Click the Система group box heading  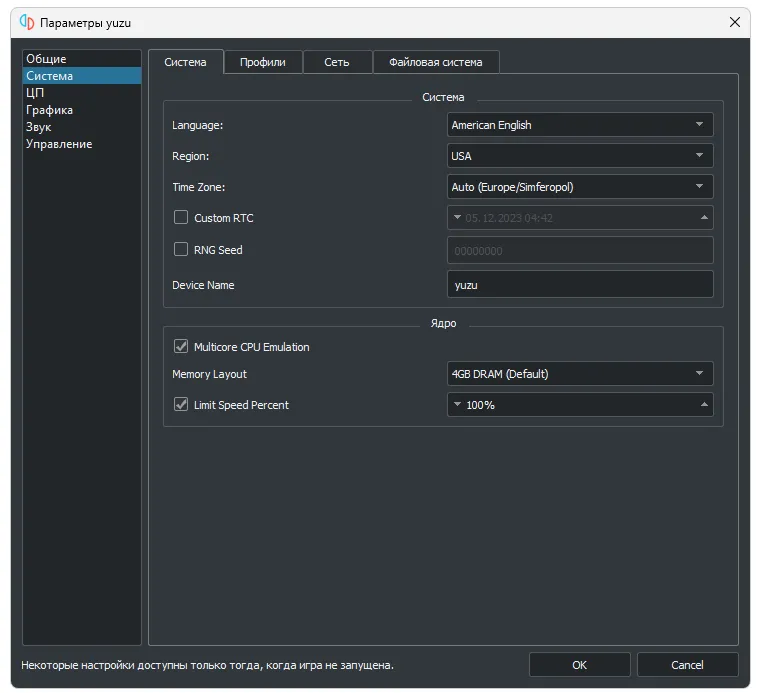(443, 97)
